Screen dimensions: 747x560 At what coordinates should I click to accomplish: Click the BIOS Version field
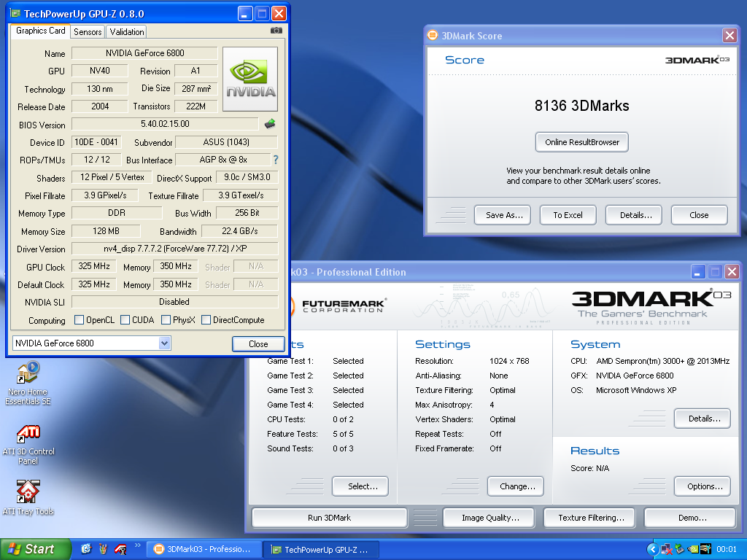(x=165, y=124)
